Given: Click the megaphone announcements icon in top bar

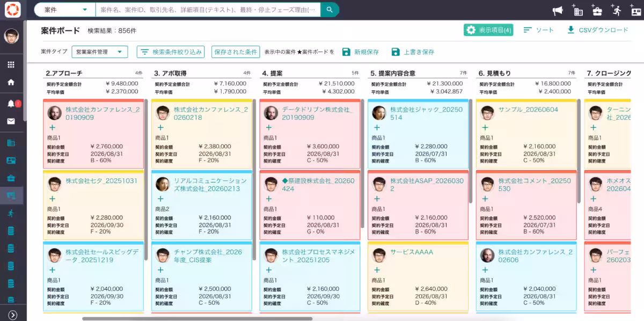Looking at the screenshot, I should [558, 10].
